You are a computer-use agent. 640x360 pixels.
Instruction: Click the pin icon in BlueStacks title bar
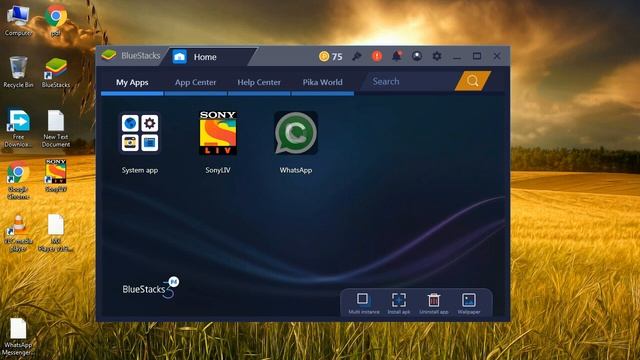tap(357, 56)
